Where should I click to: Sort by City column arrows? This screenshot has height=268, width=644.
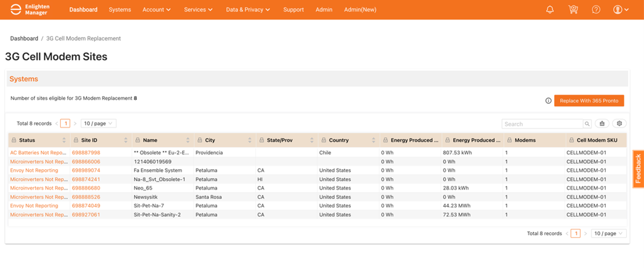tap(250, 140)
